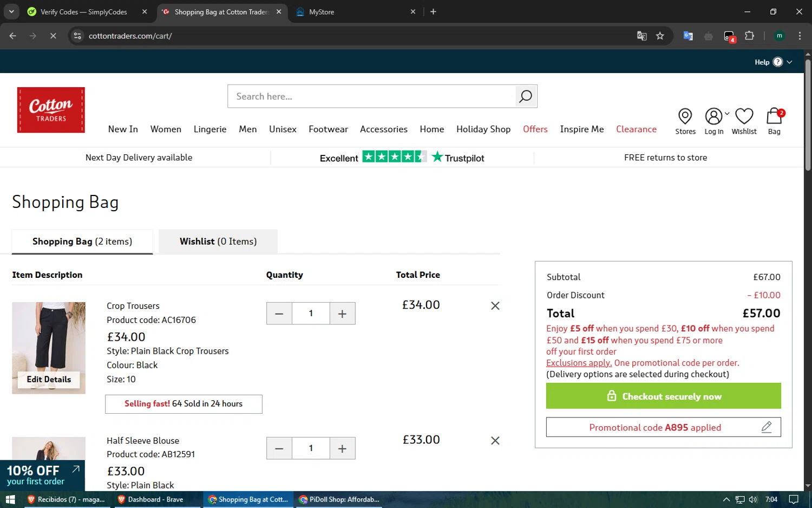
Task: Open the Log In account icon
Action: 713,121
